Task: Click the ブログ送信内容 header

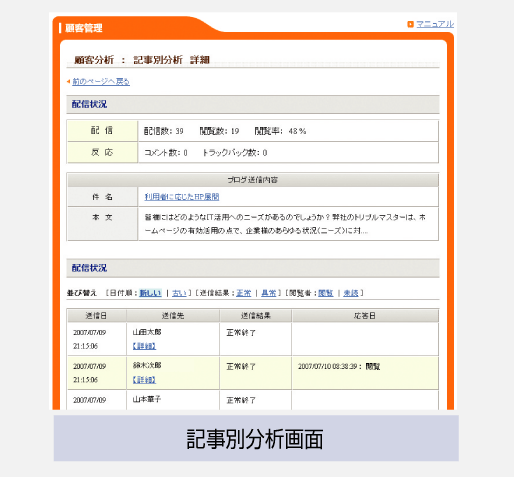Action: [x=253, y=180]
